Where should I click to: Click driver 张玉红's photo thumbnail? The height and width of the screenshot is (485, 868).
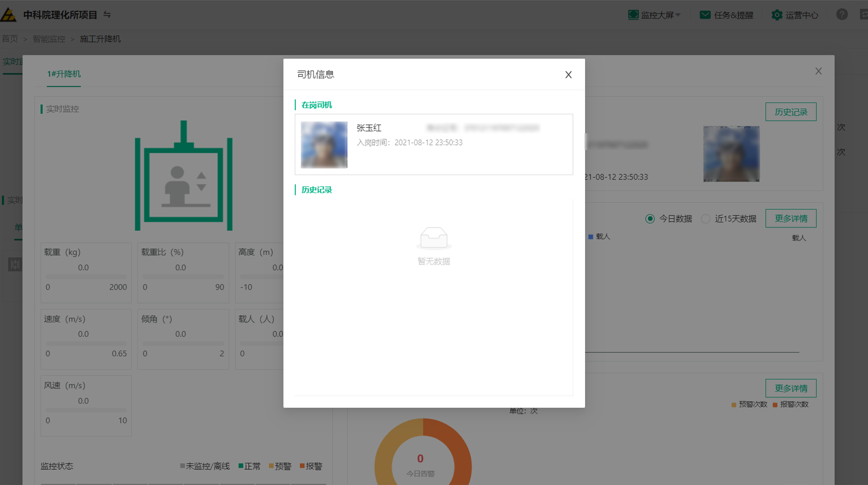coord(324,145)
